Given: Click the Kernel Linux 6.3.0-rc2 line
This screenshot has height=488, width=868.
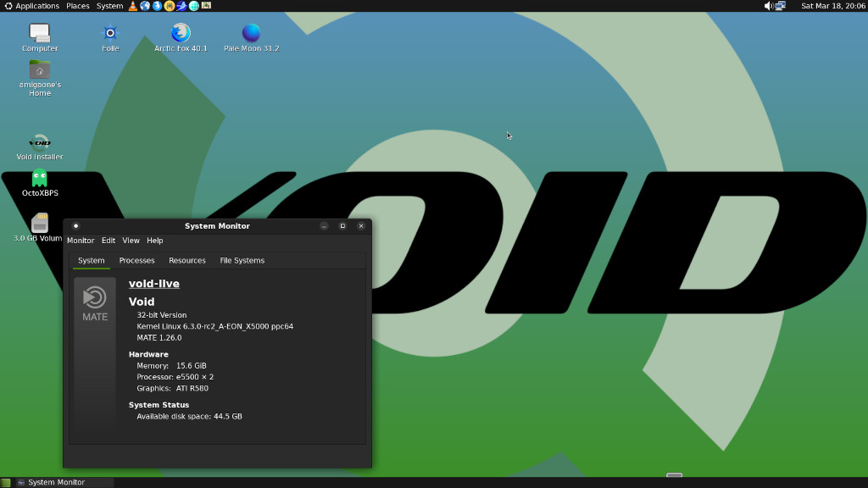Looking at the screenshot, I should 214,326.
